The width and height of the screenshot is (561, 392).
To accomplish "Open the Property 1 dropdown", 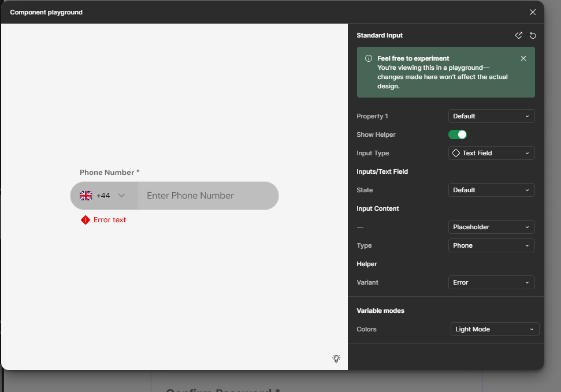I will (x=491, y=116).
